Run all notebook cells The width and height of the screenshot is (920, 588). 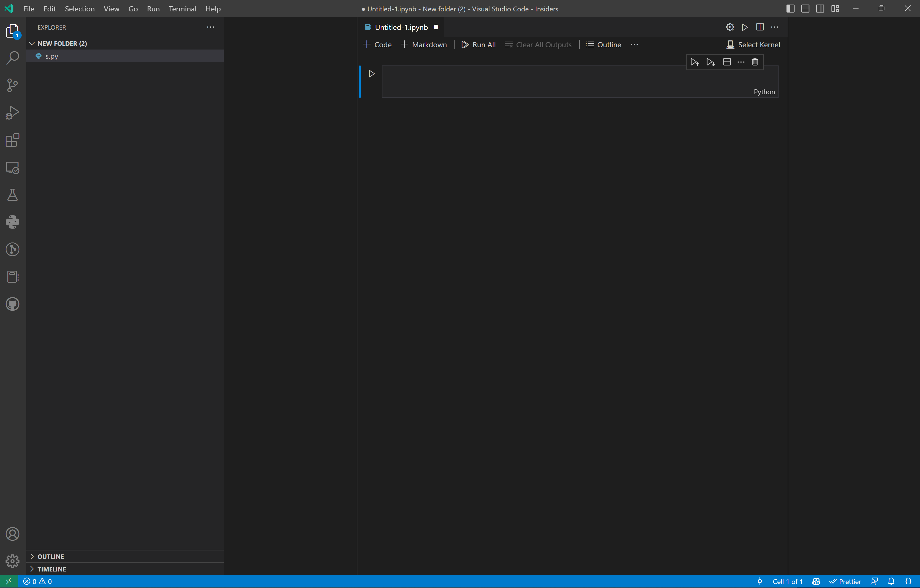tap(478, 44)
